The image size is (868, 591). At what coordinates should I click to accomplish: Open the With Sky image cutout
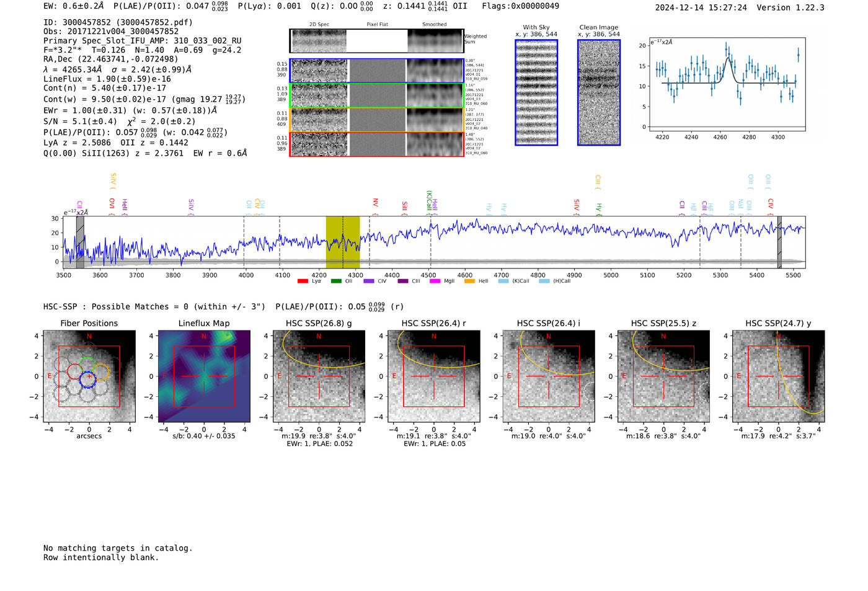tap(536, 92)
